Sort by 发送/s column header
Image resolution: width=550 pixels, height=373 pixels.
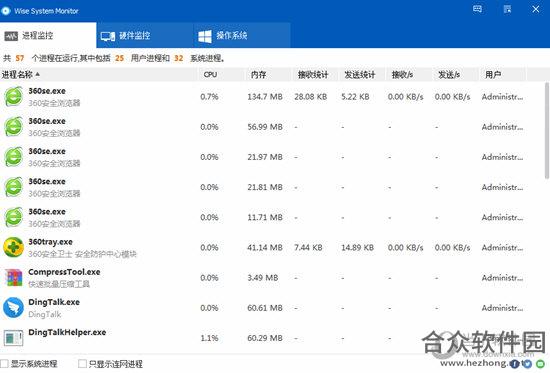pyautogui.click(x=456, y=74)
